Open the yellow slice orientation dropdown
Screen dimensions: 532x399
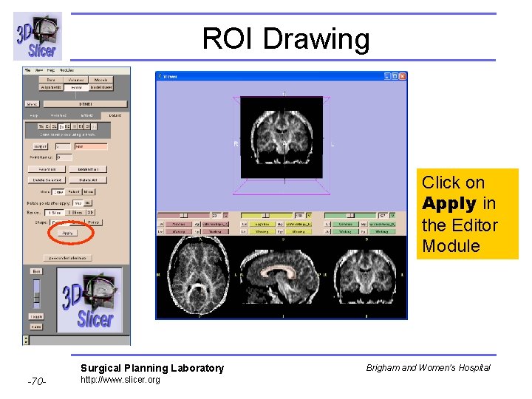pos(262,225)
